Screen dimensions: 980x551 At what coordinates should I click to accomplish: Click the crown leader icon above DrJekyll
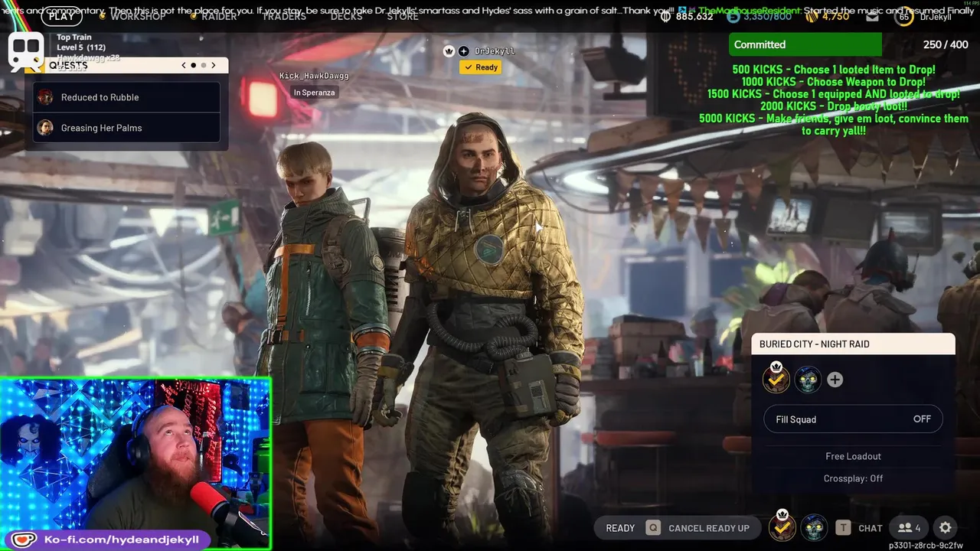(x=449, y=51)
